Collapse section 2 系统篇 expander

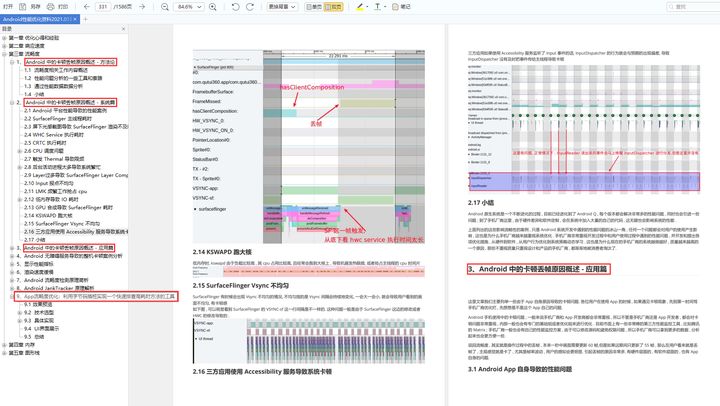pos(12,102)
